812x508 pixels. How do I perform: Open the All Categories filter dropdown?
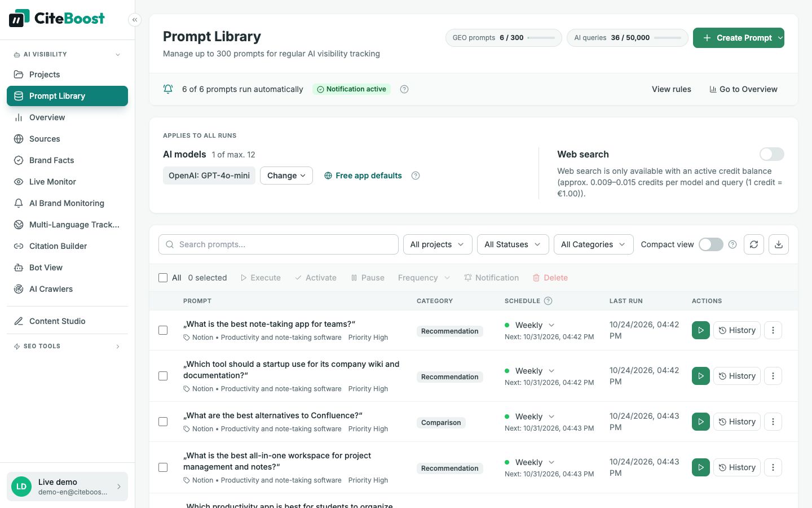point(594,244)
